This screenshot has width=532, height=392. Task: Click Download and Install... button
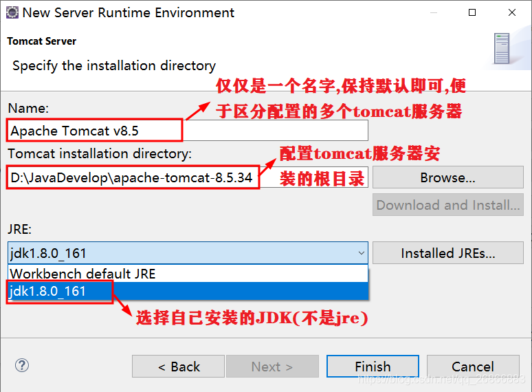448,205
